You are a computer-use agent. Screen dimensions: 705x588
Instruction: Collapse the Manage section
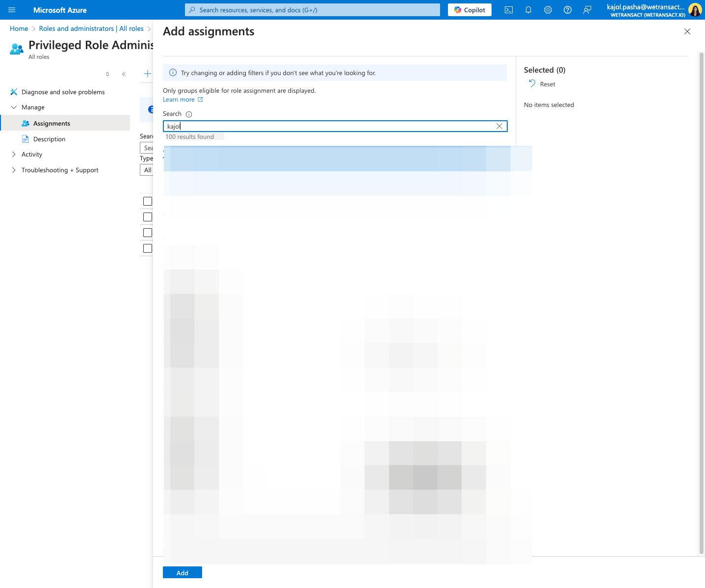(14, 107)
